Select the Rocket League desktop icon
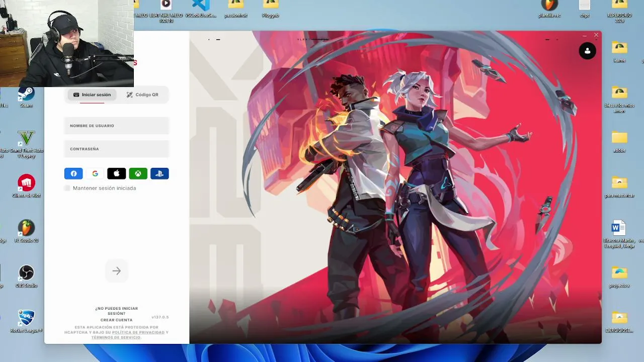This screenshot has width=644, height=362. click(x=26, y=322)
